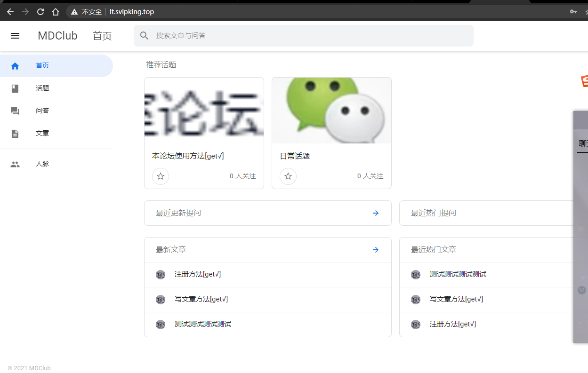
Task: Open the 论坛 topic cover image
Action: (x=204, y=111)
